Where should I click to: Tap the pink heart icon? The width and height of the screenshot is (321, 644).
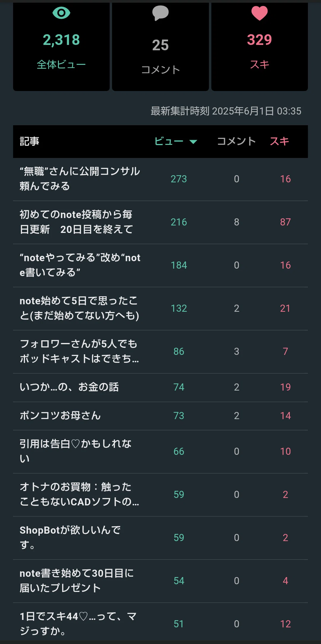[259, 13]
